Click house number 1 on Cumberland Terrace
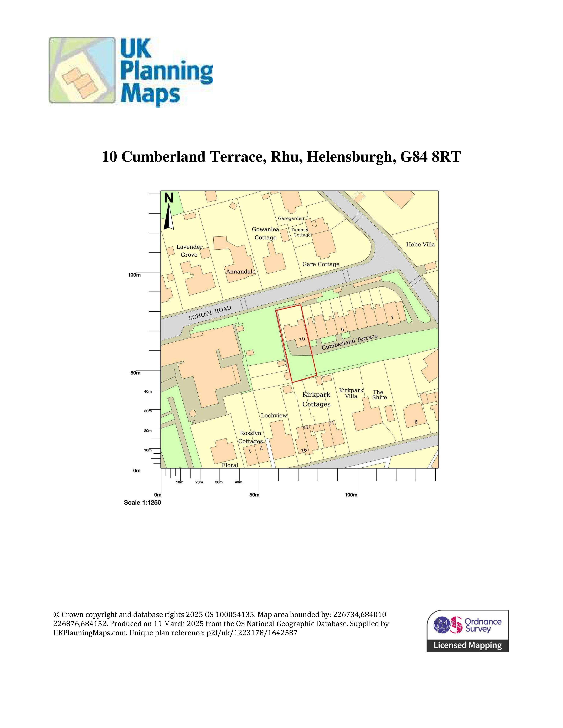Viewport: 563px width, 728px height. (x=392, y=318)
